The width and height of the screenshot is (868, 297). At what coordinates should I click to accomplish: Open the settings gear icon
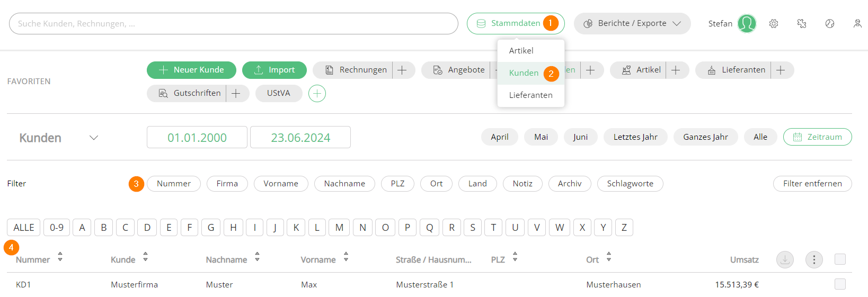pos(774,24)
